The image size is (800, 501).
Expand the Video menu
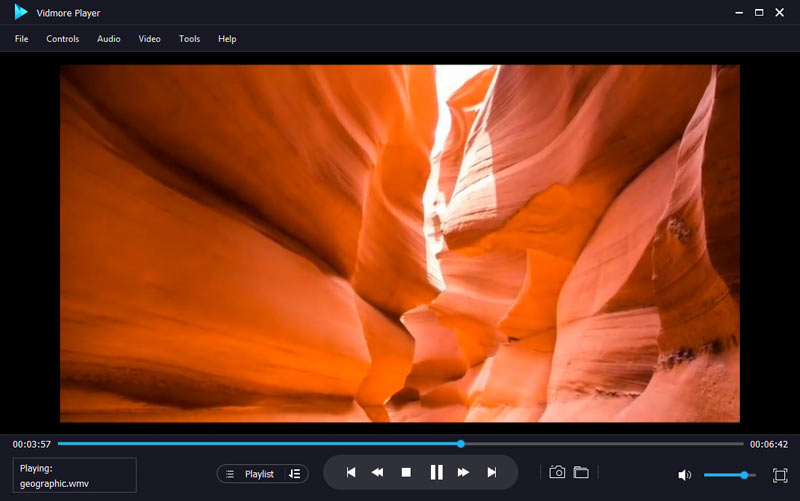click(149, 39)
